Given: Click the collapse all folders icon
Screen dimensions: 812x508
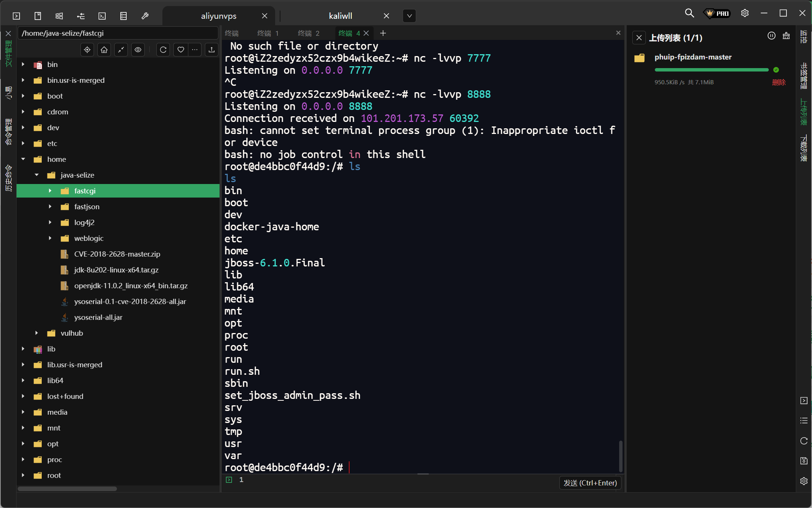Looking at the screenshot, I should point(121,50).
